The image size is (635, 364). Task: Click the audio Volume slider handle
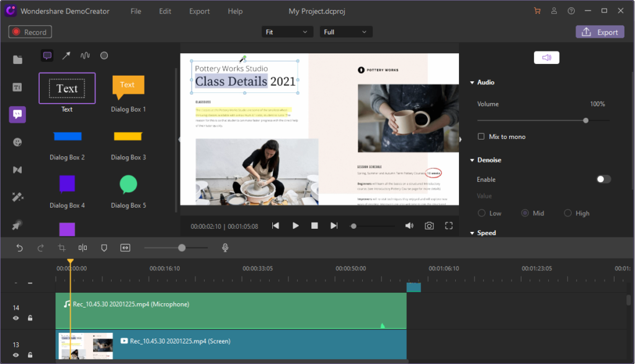[x=586, y=120]
